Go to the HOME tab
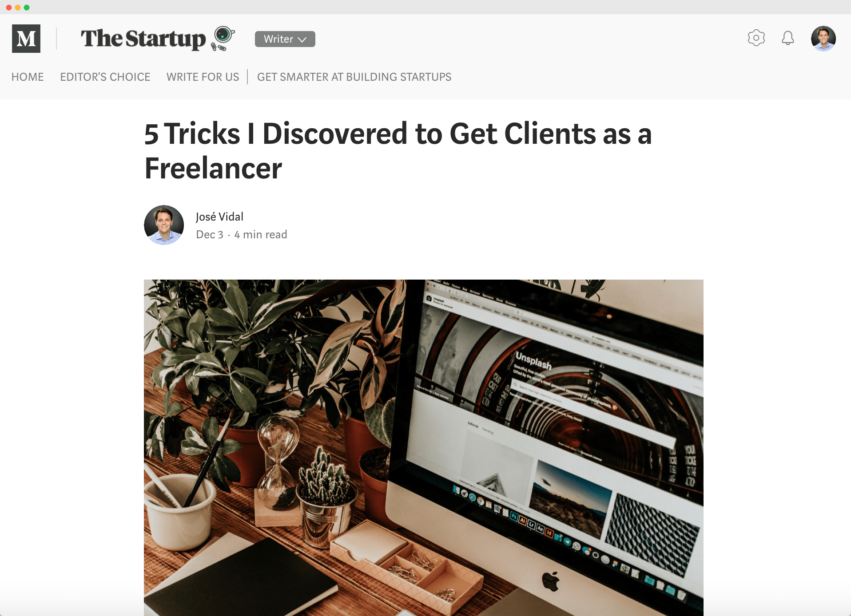 tap(28, 77)
